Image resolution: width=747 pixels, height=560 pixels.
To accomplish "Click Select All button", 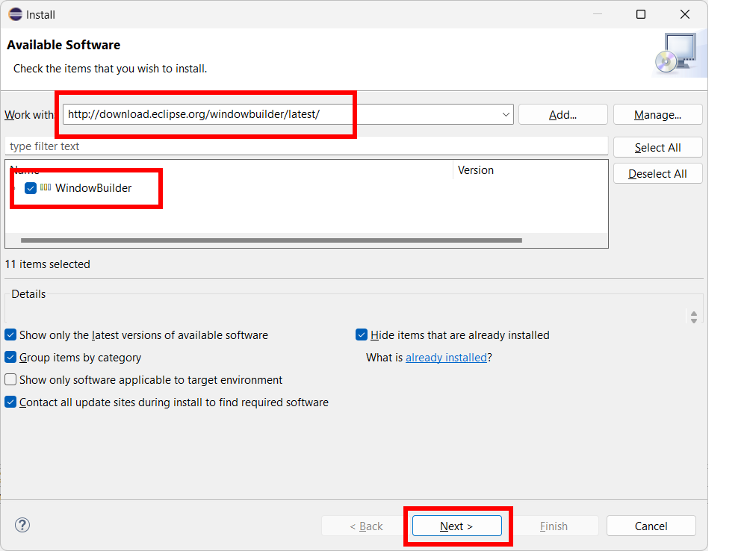I will pyautogui.click(x=657, y=148).
